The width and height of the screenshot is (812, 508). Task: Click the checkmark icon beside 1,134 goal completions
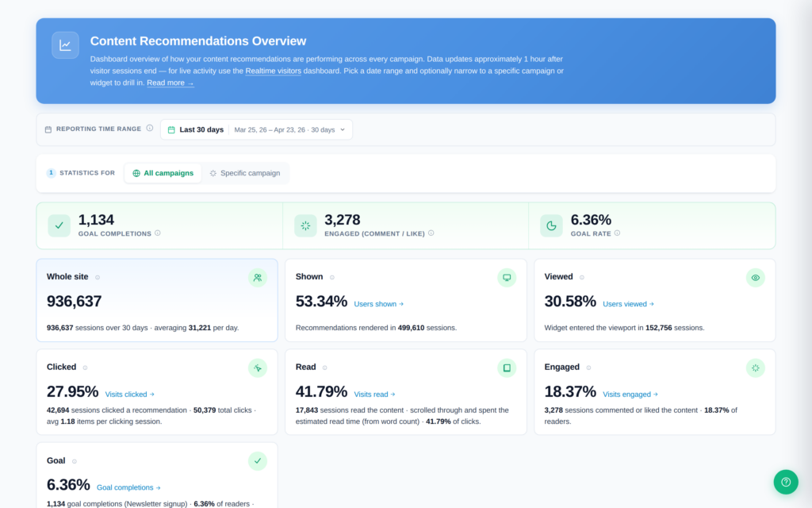[59, 225]
